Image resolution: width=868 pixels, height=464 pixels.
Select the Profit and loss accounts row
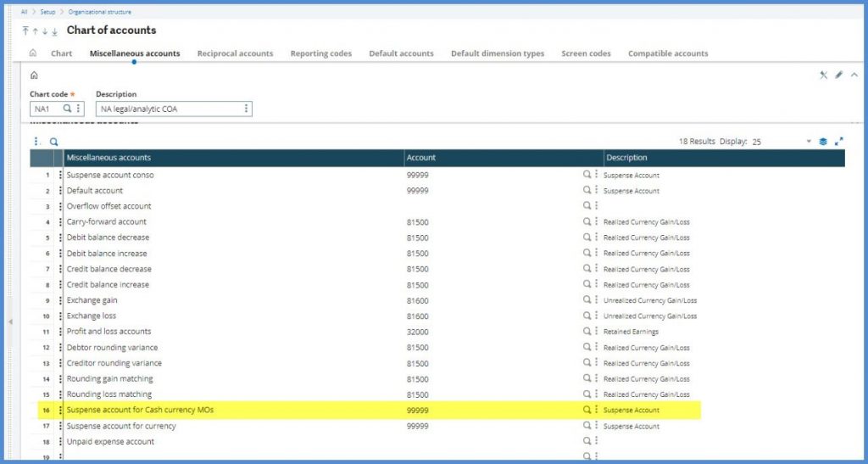coord(108,332)
